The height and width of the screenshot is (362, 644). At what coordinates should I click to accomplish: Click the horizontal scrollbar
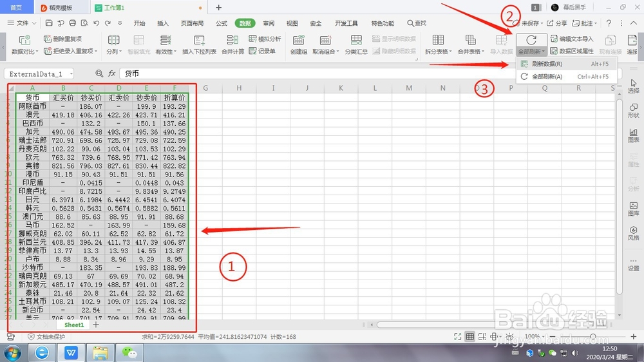pos(491,325)
